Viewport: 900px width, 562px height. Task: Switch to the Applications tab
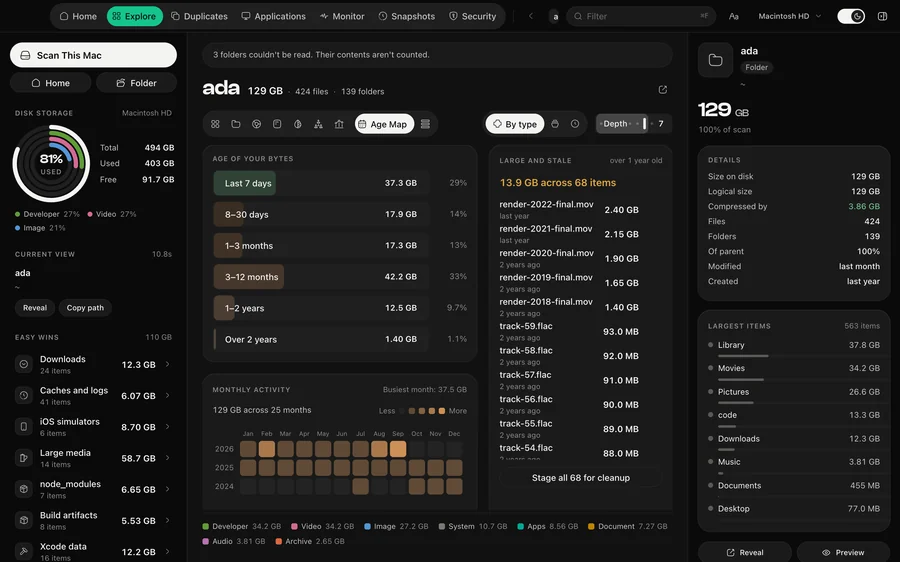273,16
